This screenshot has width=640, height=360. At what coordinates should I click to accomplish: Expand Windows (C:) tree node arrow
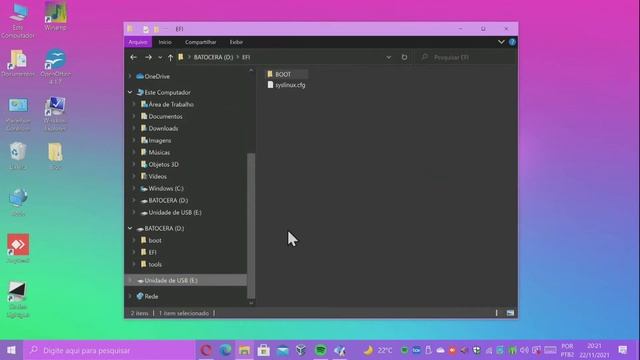click(134, 189)
